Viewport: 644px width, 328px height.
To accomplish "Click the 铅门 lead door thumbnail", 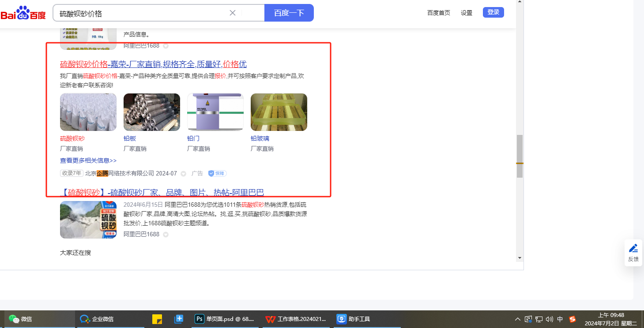I will (x=215, y=112).
